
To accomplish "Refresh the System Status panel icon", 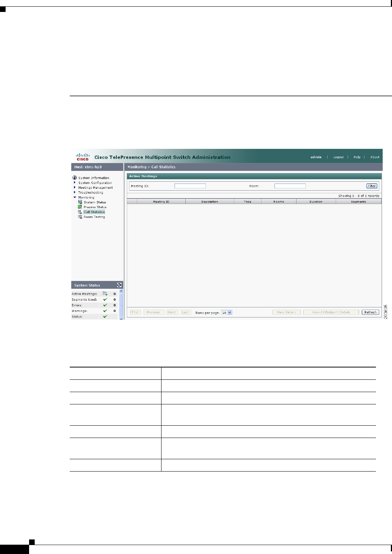I will tap(119, 285).
